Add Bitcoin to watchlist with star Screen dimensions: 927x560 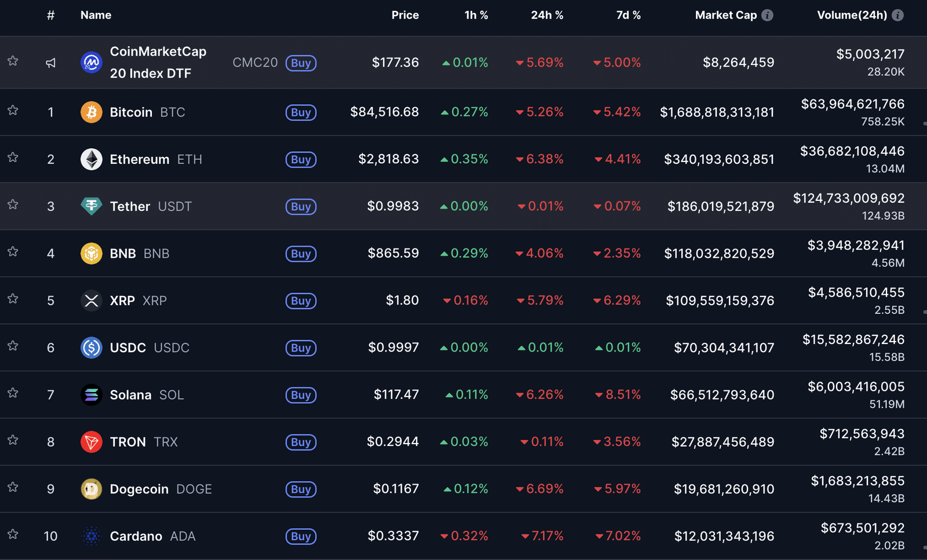(x=13, y=111)
